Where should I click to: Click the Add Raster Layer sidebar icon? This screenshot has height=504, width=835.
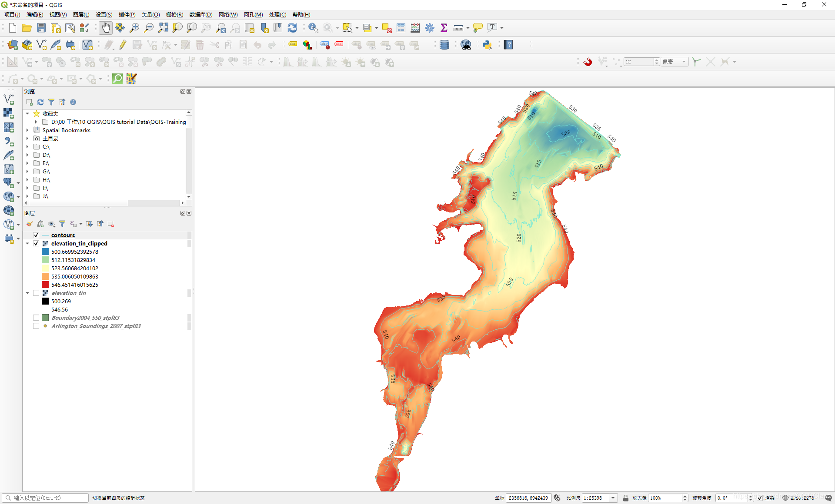coord(9,113)
